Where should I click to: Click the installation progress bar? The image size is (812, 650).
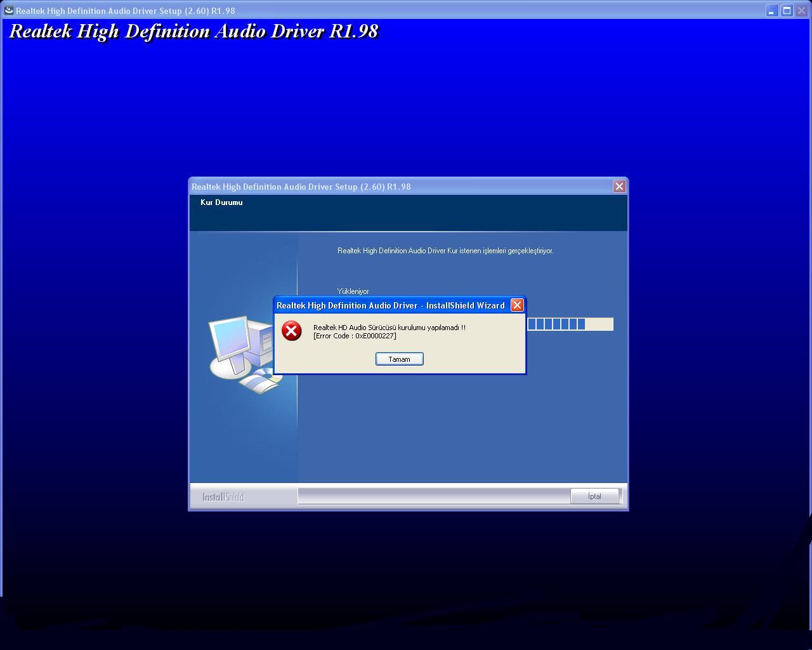tap(570, 324)
